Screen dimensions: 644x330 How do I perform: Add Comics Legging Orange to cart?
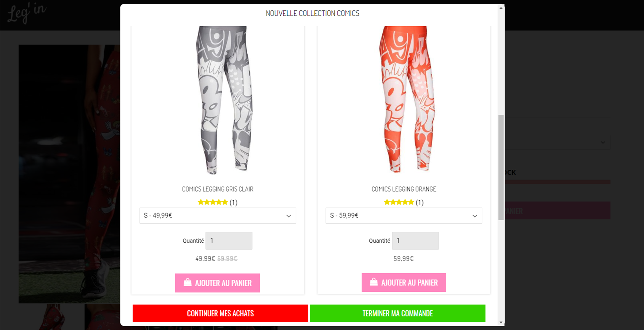(404, 283)
